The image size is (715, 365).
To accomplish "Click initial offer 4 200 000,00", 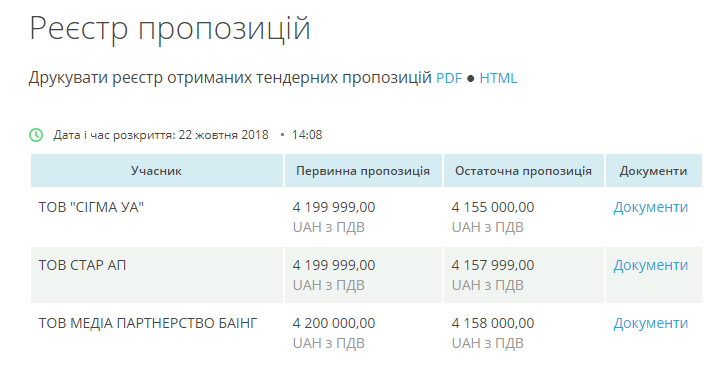I will [334, 323].
